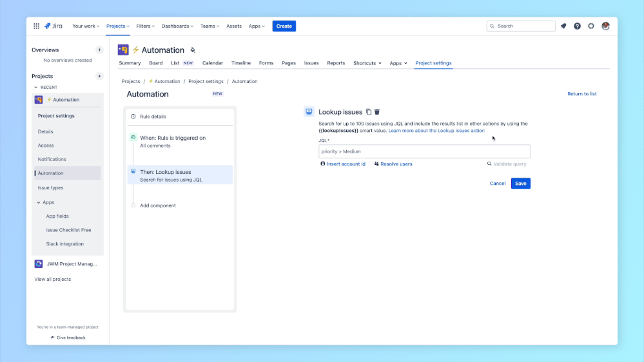Click Return to list link
The width and height of the screenshot is (644, 362).
tap(582, 94)
